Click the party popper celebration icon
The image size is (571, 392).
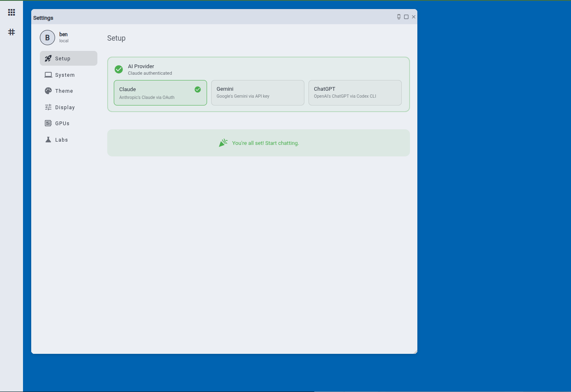click(x=223, y=142)
